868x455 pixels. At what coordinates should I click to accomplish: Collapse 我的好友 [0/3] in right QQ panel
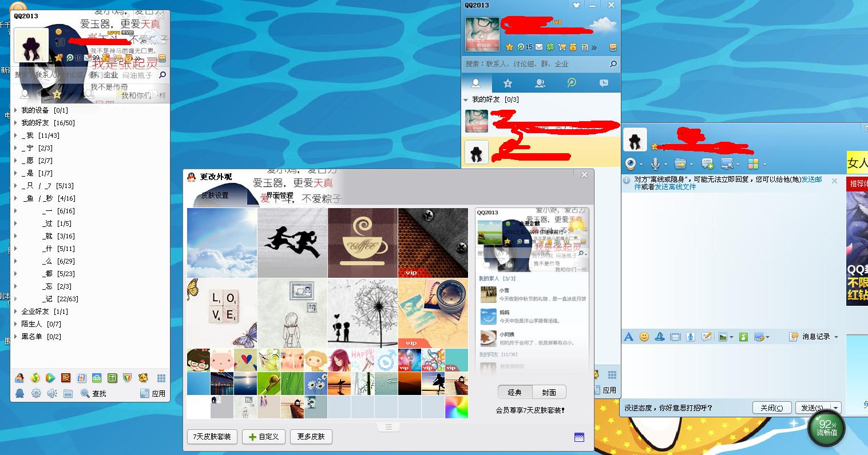point(466,100)
